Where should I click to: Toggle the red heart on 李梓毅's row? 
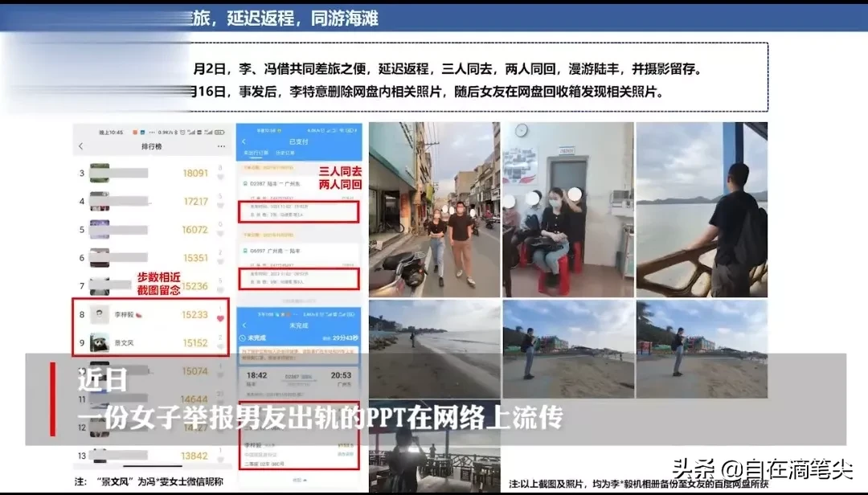click(x=220, y=318)
